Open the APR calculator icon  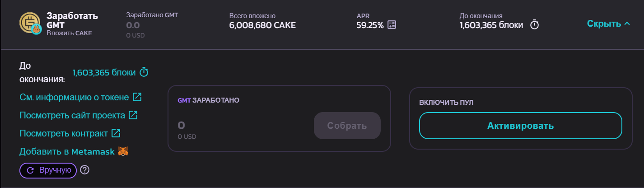pyautogui.click(x=392, y=25)
